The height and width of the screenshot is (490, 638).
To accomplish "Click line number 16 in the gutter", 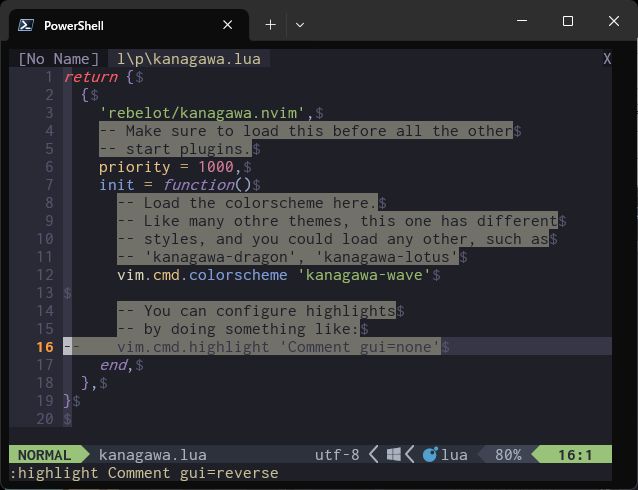I will coord(44,347).
